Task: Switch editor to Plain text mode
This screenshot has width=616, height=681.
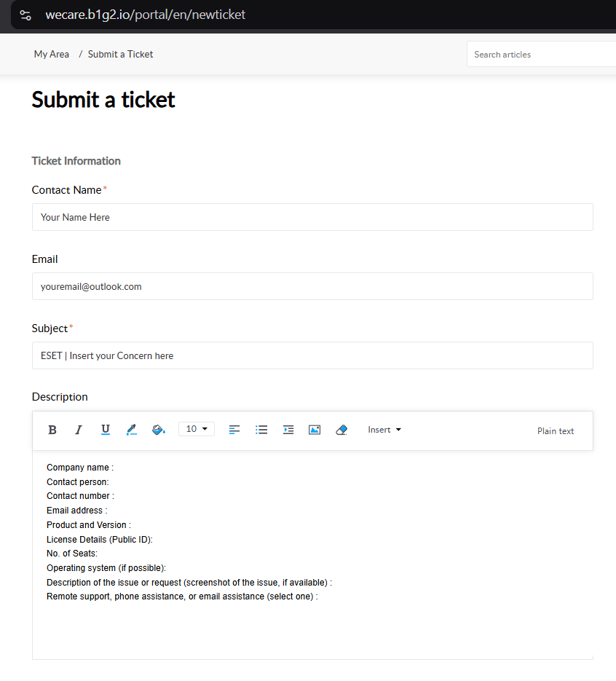Action: (x=556, y=431)
